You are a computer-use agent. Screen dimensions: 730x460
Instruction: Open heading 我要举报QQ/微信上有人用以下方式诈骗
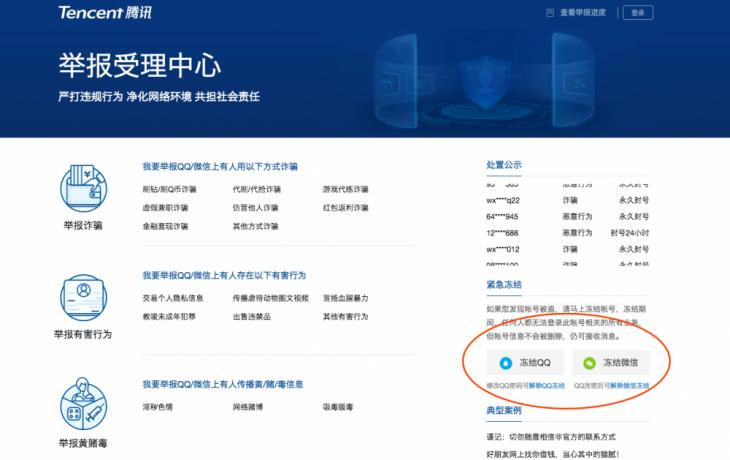(220, 167)
